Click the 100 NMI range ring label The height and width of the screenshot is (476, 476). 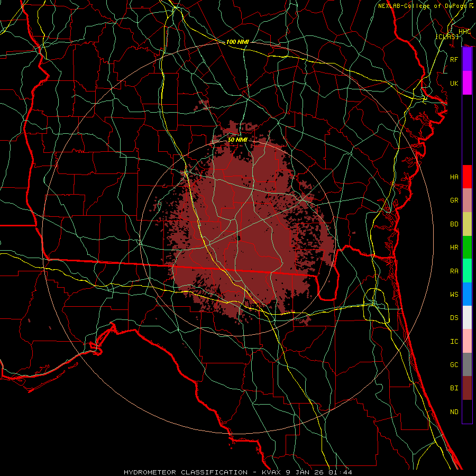pos(237,42)
